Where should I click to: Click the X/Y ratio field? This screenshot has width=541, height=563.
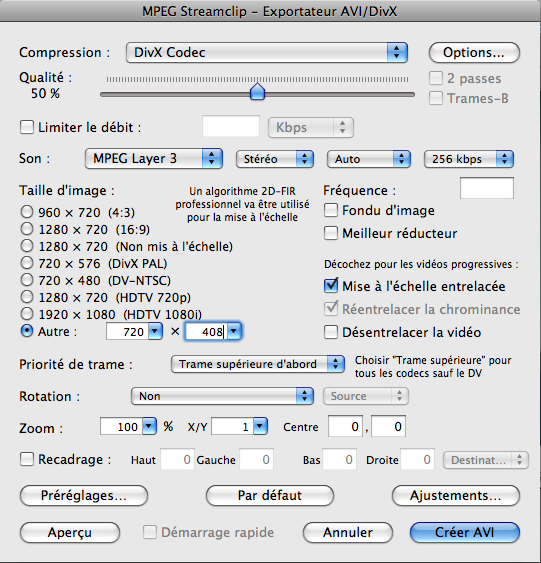(x=232, y=427)
